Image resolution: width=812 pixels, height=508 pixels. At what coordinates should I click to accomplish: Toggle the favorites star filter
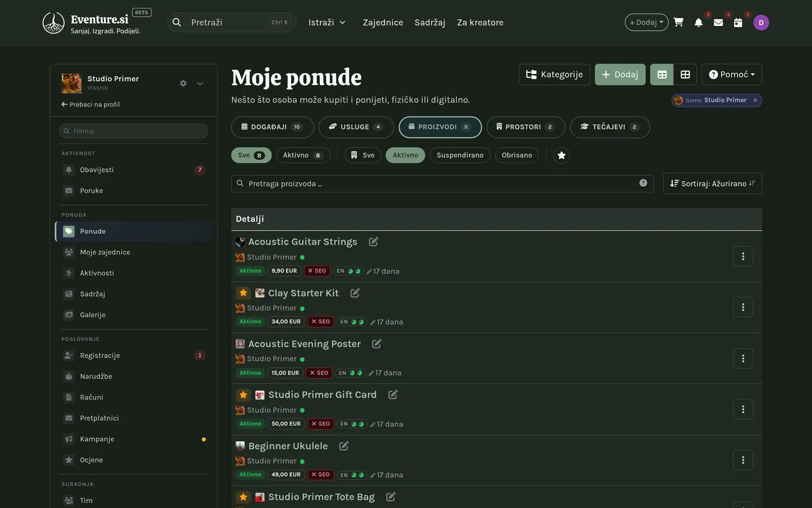pos(561,155)
